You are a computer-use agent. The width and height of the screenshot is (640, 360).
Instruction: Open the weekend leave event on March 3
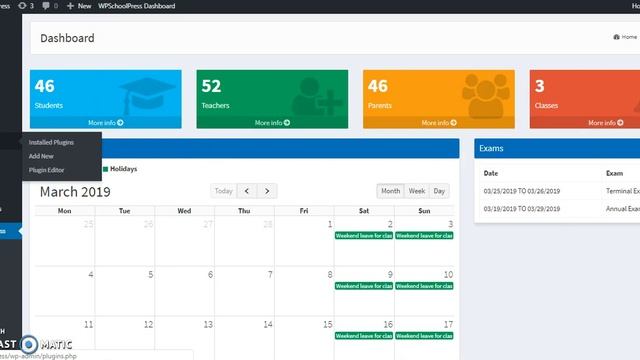tap(424, 236)
